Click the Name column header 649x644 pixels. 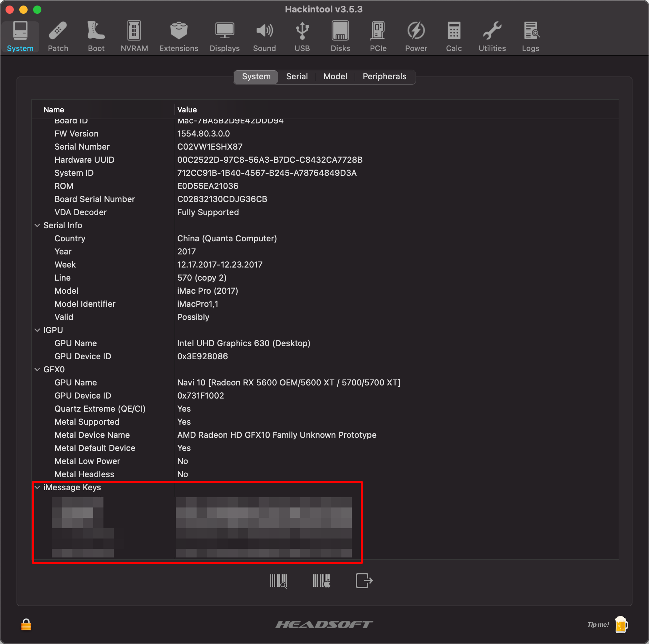coord(103,110)
